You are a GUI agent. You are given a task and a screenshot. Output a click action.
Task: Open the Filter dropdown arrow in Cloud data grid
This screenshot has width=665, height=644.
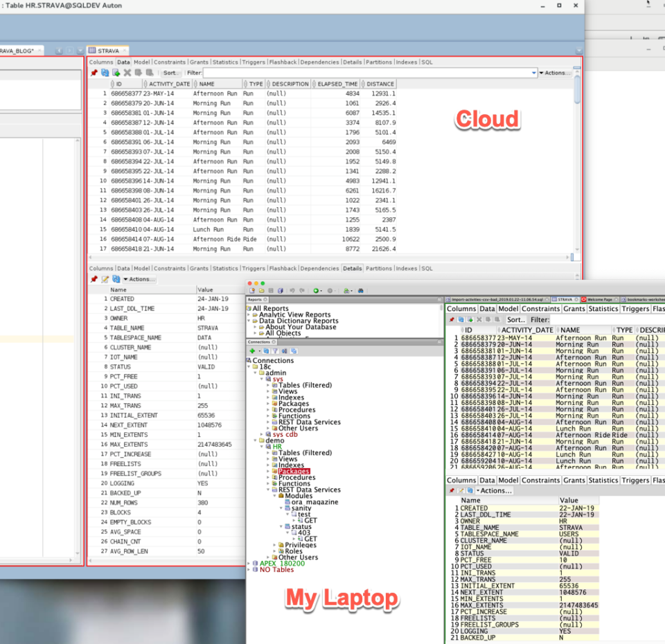(533, 73)
